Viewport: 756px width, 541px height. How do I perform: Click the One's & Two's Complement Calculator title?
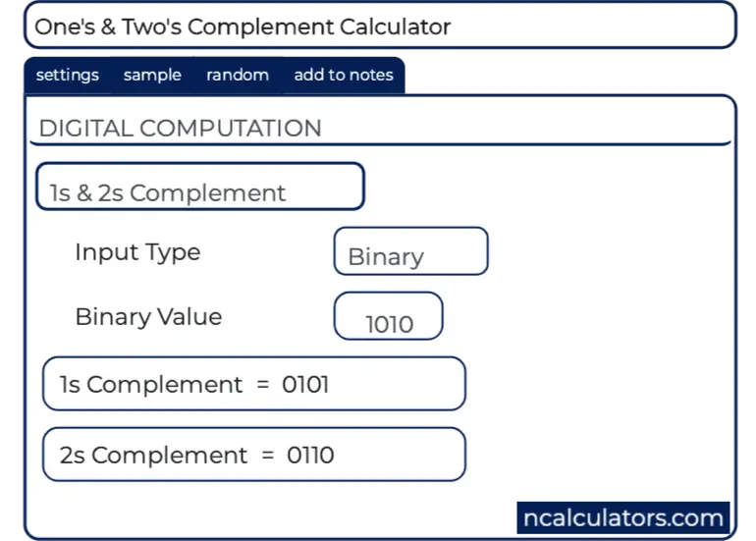(x=243, y=27)
